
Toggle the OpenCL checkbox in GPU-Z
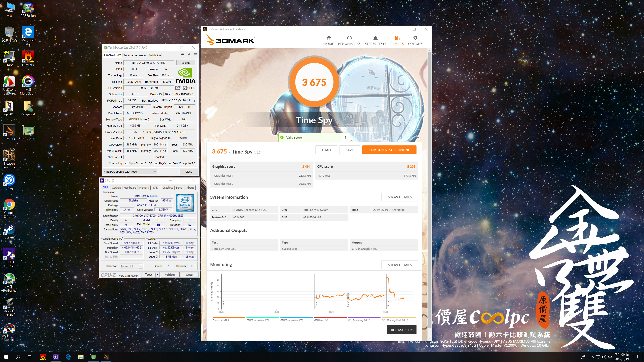point(126,163)
